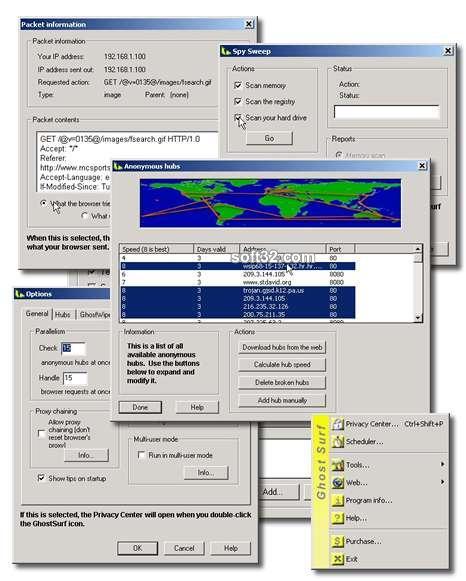
Task: Expand the Tools submenu arrow
Action: [x=442, y=464]
